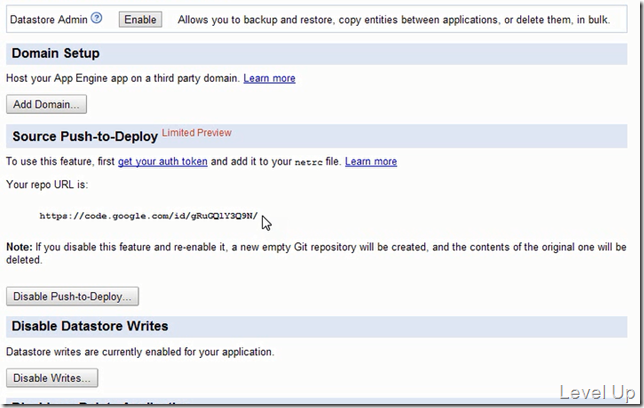Click the 'Note:' warning paragraph
Screen dimensions: 644x408
pyautogui.click(x=316, y=254)
